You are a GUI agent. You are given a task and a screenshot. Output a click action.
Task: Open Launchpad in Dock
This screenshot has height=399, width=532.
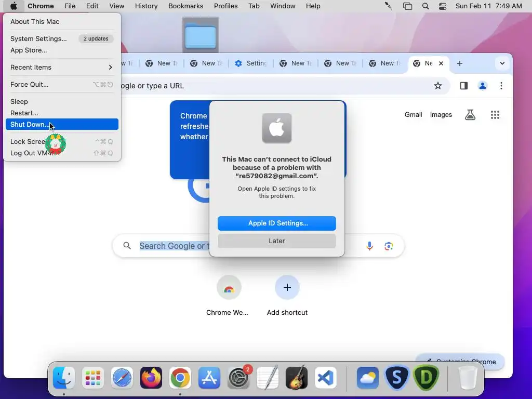93,377
